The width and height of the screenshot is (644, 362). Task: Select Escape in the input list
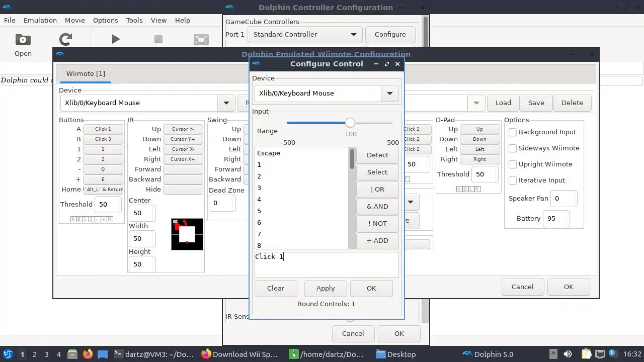pyautogui.click(x=301, y=153)
